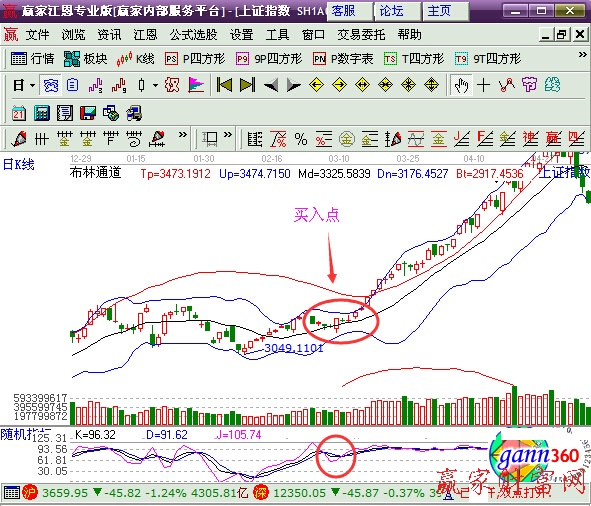Viewport: 591px width, 506px height.
Task: Click the 客服 button in title bar
Action: (x=349, y=11)
